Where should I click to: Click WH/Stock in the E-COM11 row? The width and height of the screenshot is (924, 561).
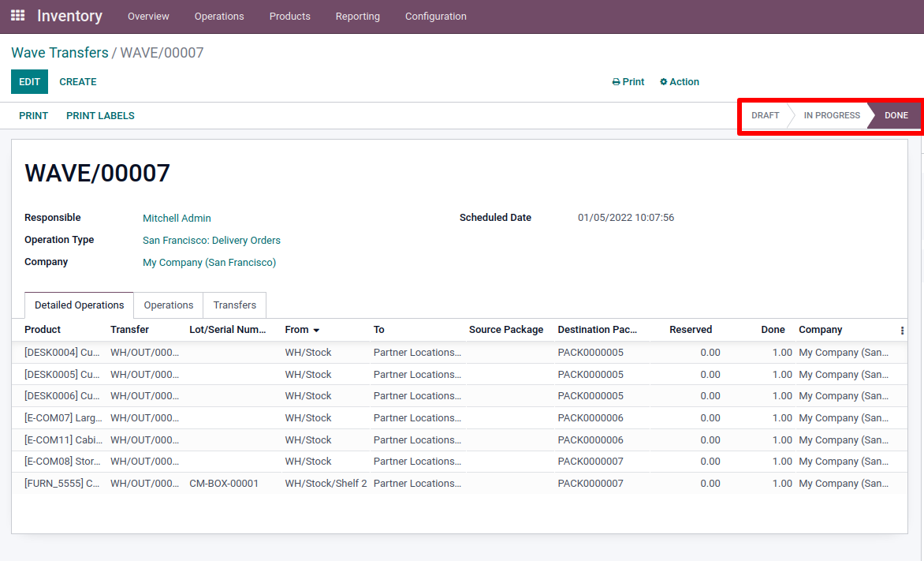tap(308, 440)
